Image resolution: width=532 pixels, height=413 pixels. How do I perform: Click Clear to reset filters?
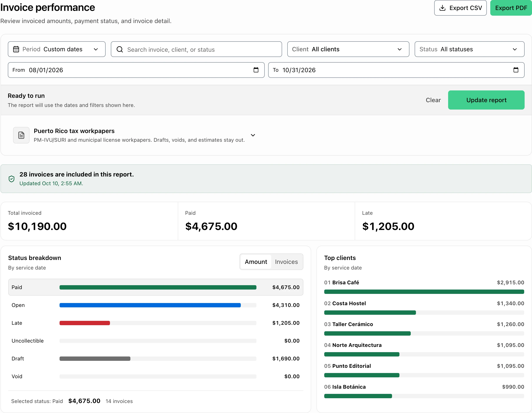pyautogui.click(x=433, y=100)
